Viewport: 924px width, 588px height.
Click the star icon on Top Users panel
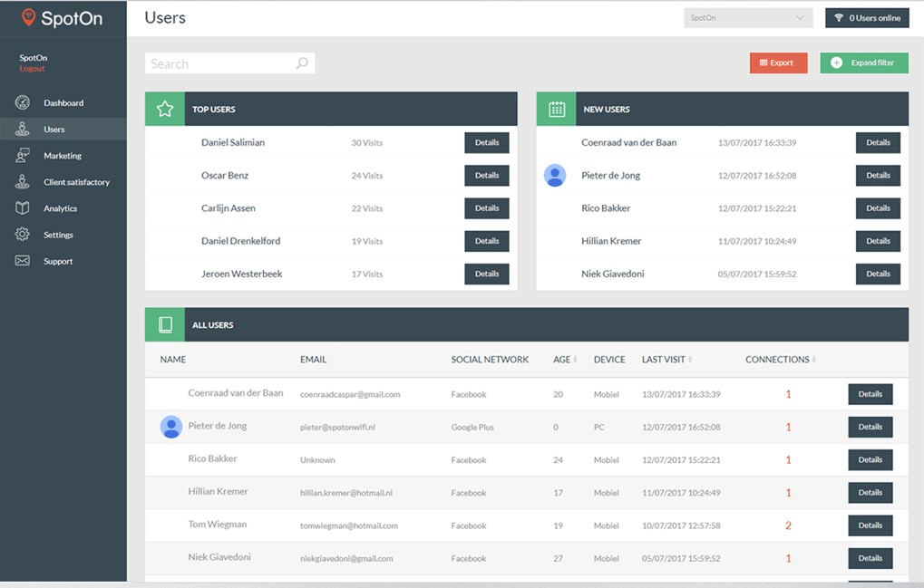click(x=164, y=108)
